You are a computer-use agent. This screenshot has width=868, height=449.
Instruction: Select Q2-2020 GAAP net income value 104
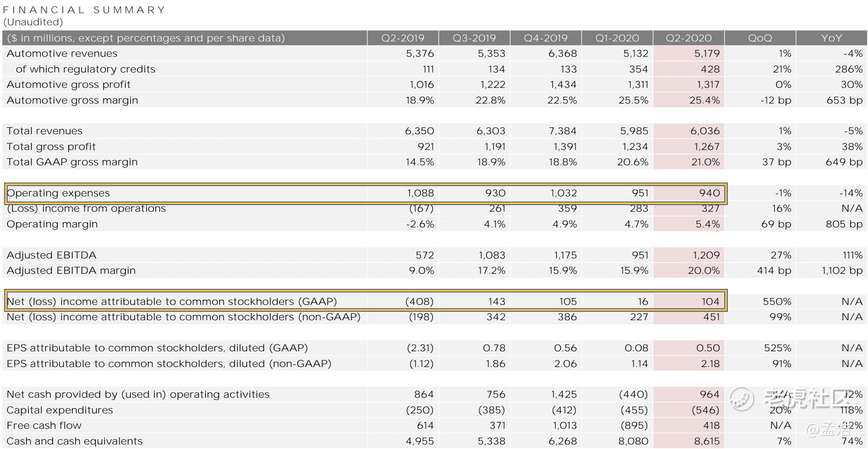pos(710,301)
